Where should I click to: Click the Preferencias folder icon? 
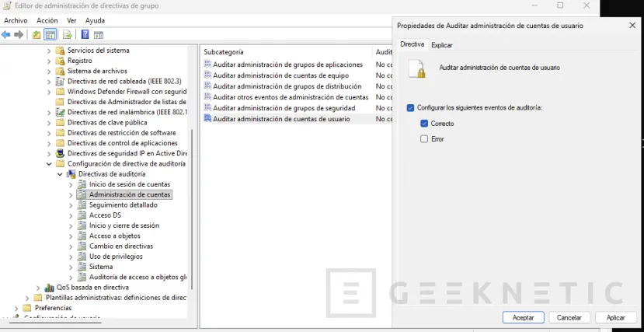pos(27,308)
